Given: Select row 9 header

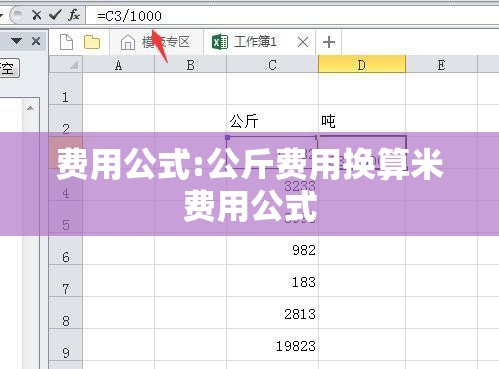Looking at the screenshot, I should [x=66, y=345].
